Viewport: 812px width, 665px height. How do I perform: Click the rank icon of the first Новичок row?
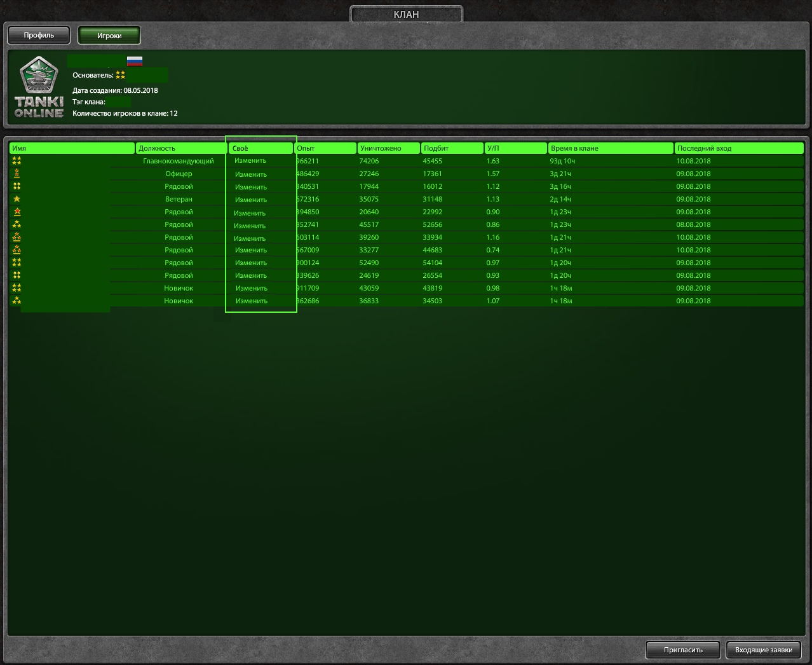click(17, 288)
